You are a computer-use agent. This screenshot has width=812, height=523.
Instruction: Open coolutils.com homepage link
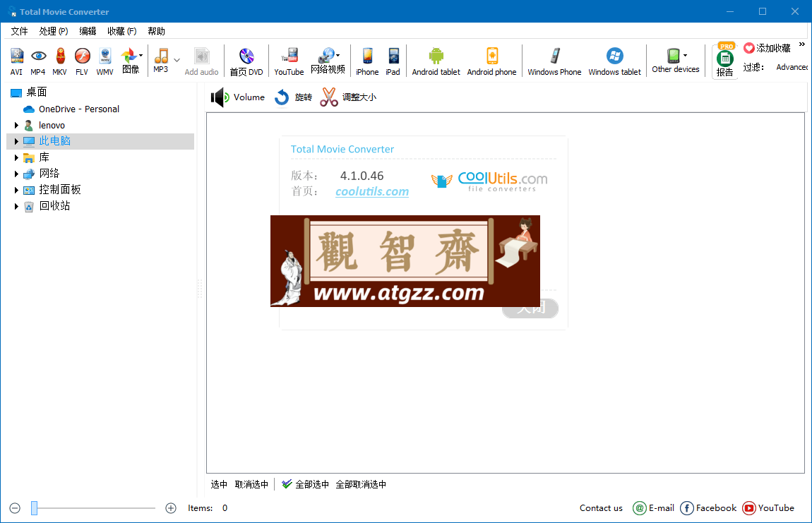372,191
